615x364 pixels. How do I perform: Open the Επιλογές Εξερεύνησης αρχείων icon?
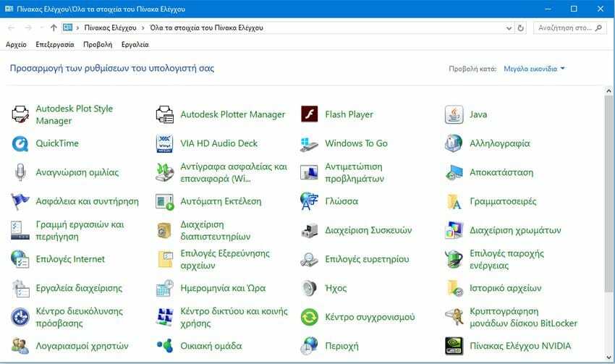pyautogui.click(x=165, y=260)
